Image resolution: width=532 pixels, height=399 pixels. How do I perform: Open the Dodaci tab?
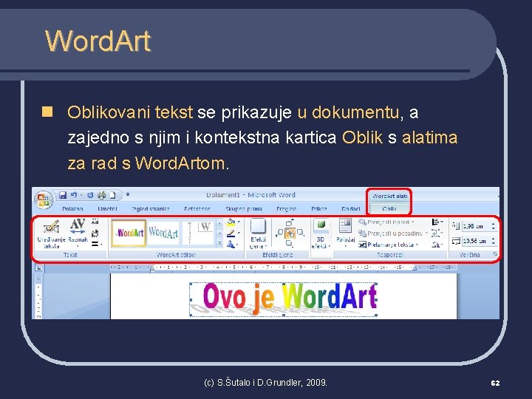351,208
